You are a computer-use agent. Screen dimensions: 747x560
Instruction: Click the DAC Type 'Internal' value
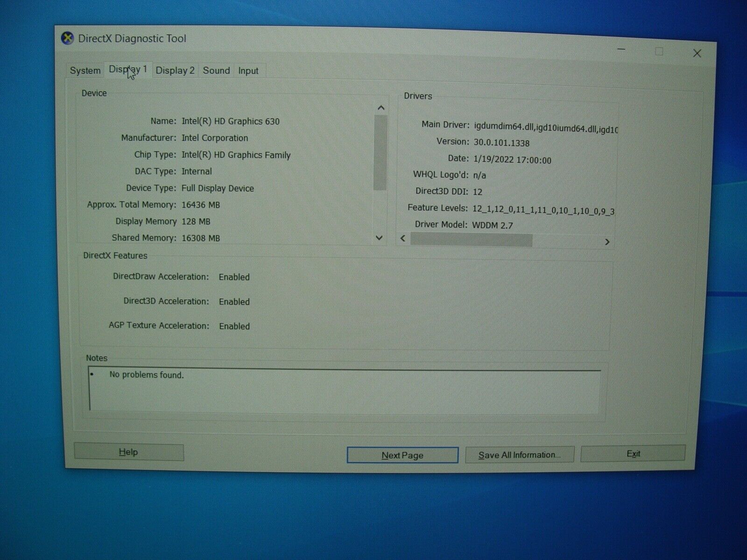(197, 171)
